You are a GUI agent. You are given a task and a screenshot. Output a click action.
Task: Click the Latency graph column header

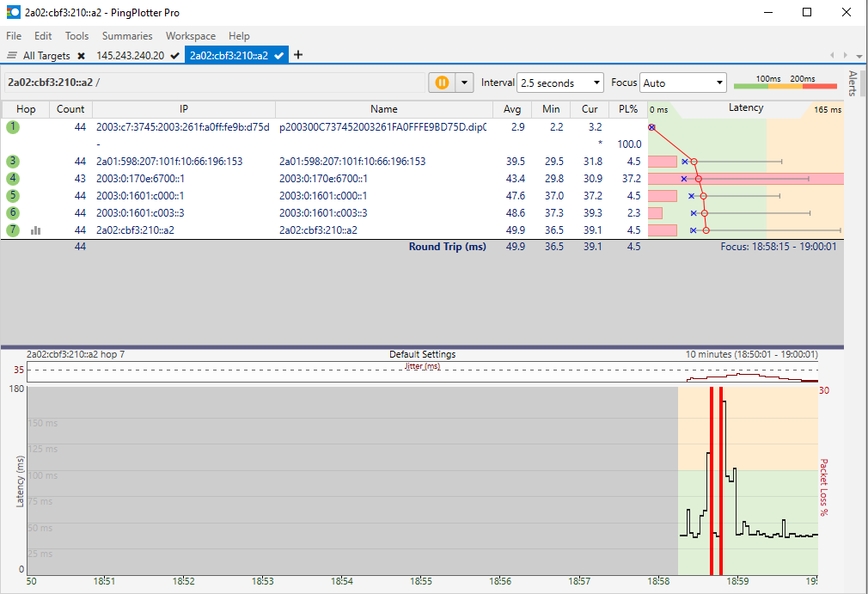746,108
